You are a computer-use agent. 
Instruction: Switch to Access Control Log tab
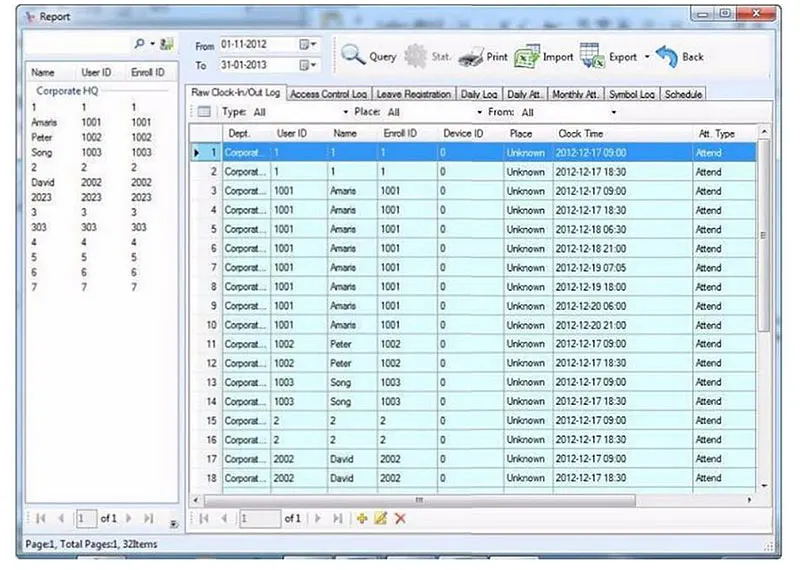point(329,94)
